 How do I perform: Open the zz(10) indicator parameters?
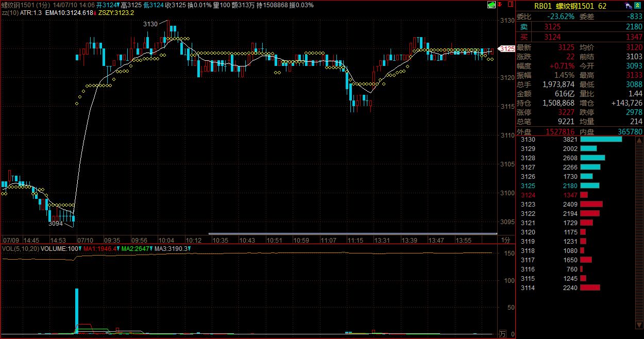coord(10,12)
